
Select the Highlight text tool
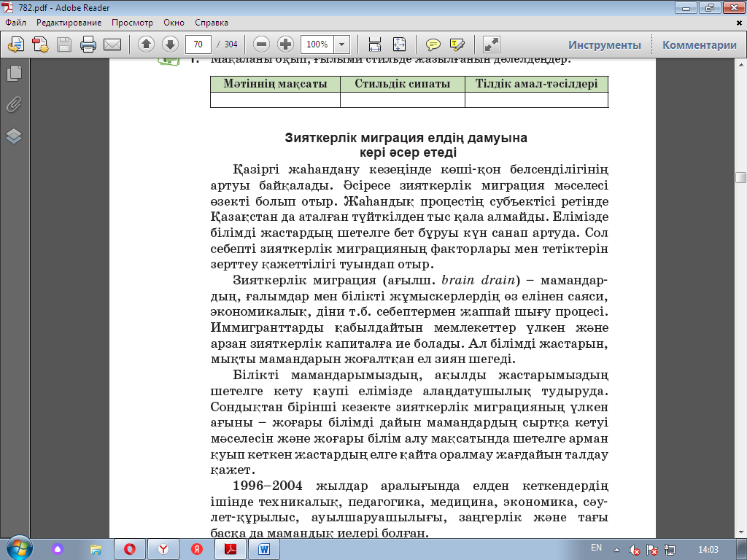pyautogui.click(x=457, y=44)
